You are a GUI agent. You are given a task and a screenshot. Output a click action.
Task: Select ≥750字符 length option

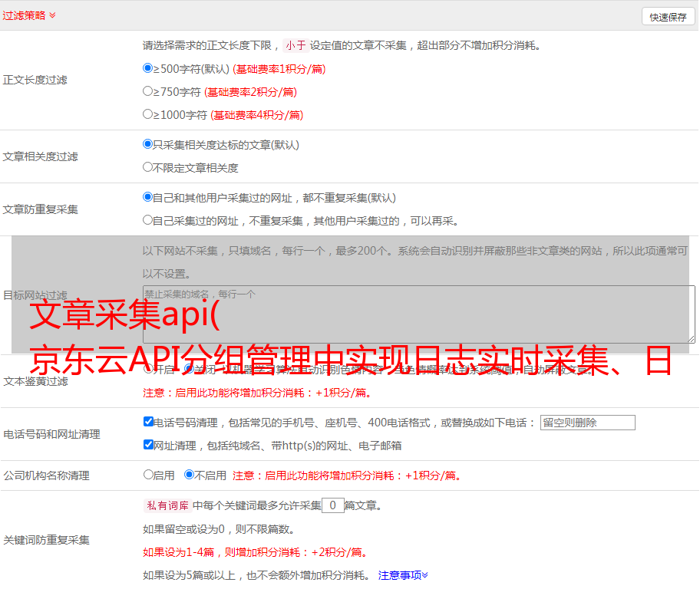148,91
